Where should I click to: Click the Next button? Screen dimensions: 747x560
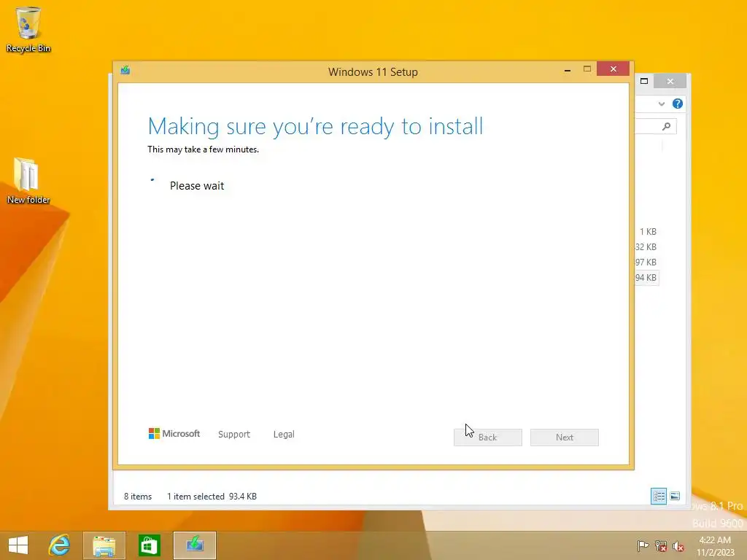565,437
